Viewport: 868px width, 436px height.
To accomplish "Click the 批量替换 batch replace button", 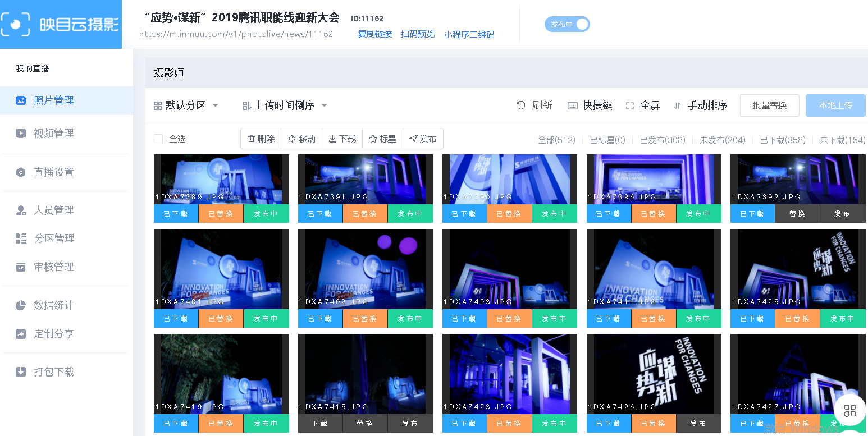I will click(x=769, y=105).
